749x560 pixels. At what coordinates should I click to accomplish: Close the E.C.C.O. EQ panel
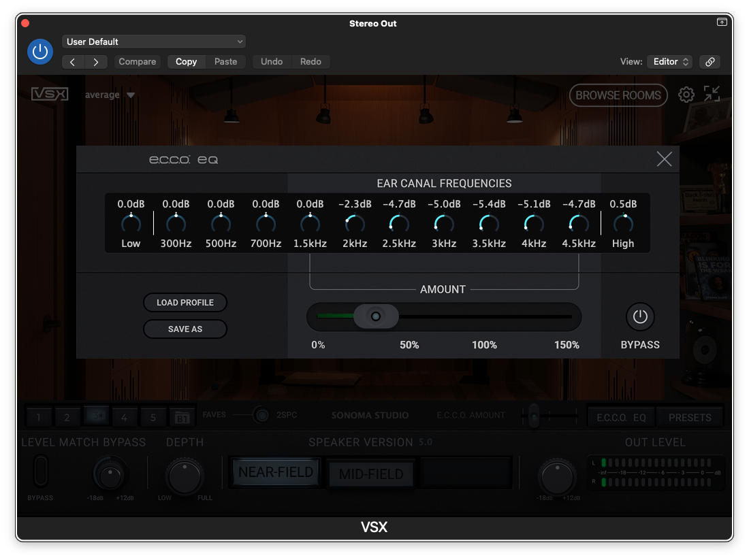[664, 159]
